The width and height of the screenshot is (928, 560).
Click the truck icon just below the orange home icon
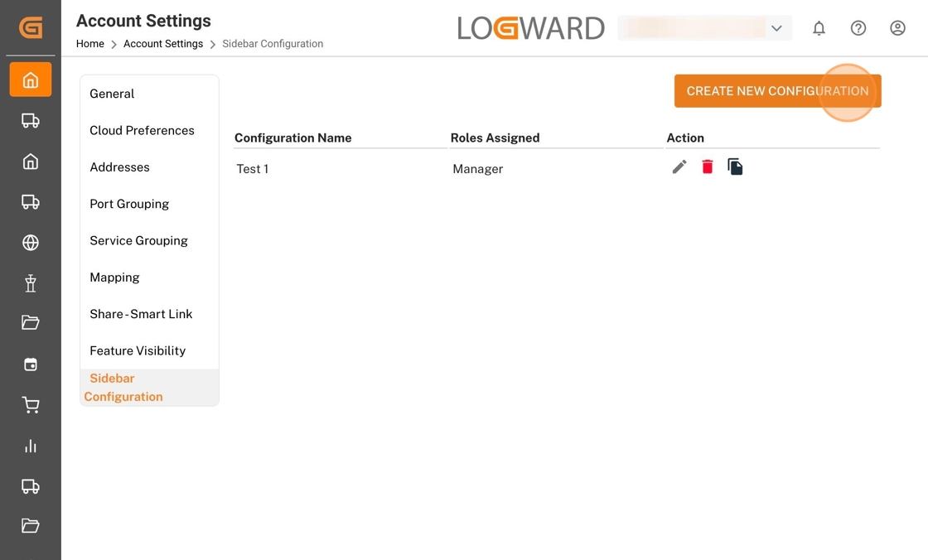[x=30, y=121]
